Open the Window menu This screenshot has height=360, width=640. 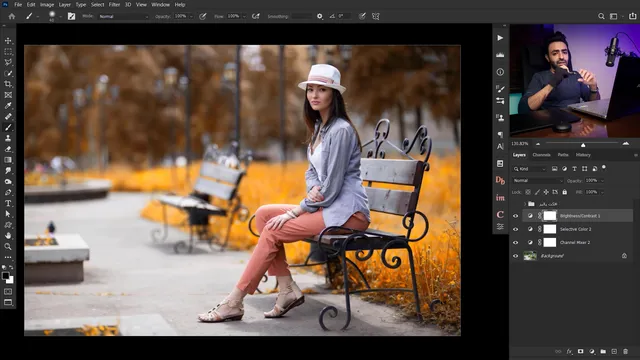(x=160, y=4)
